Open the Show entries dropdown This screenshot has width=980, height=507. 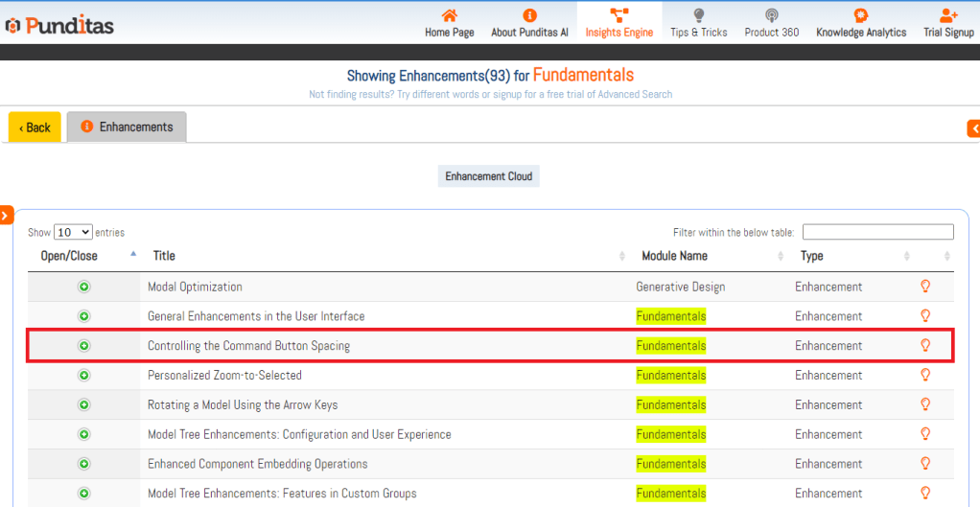[73, 232]
